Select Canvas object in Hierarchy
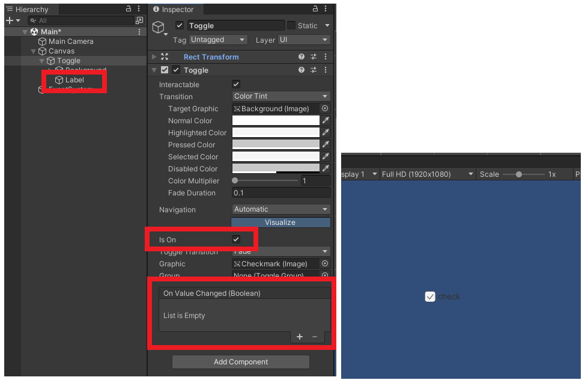Image resolution: width=588 pixels, height=386 pixels. tap(56, 51)
